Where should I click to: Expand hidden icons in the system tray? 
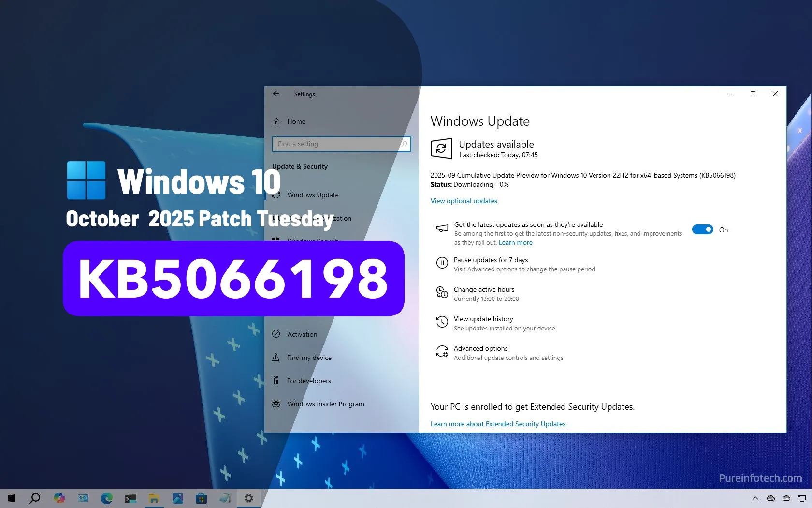coord(756,498)
